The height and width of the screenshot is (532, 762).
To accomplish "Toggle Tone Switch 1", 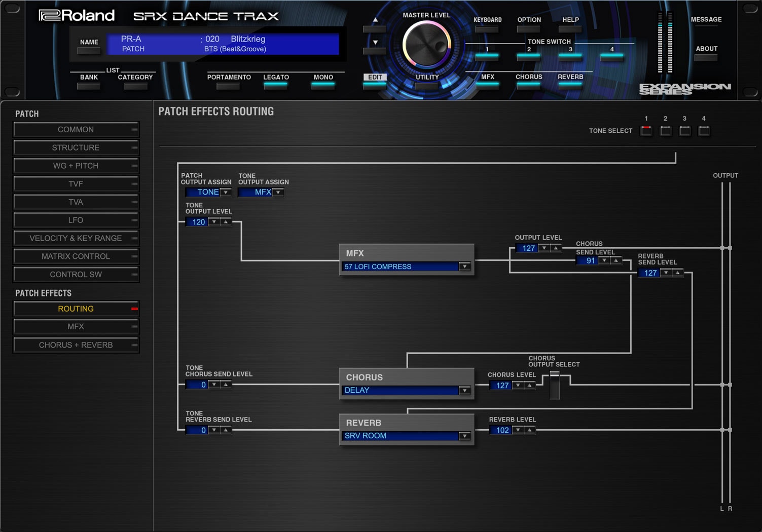I will click(487, 56).
